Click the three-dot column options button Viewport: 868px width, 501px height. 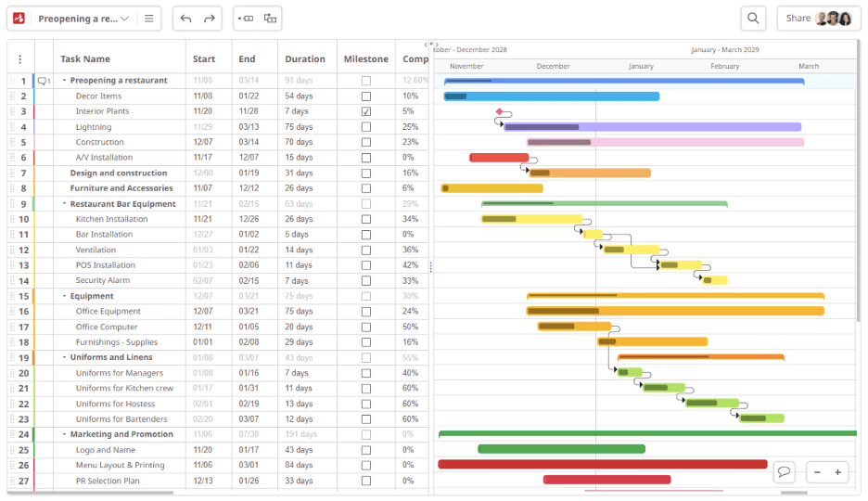tap(20, 59)
